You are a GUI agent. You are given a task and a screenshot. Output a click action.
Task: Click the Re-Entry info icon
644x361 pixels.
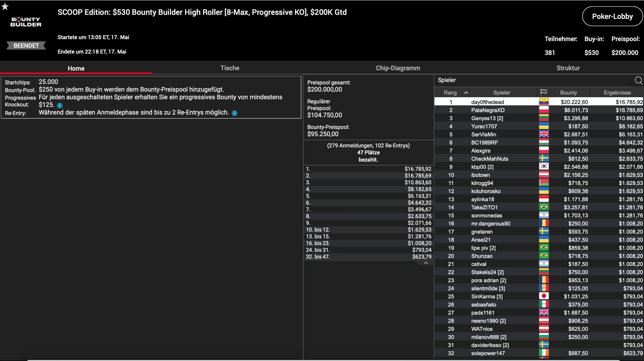coord(234,113)
